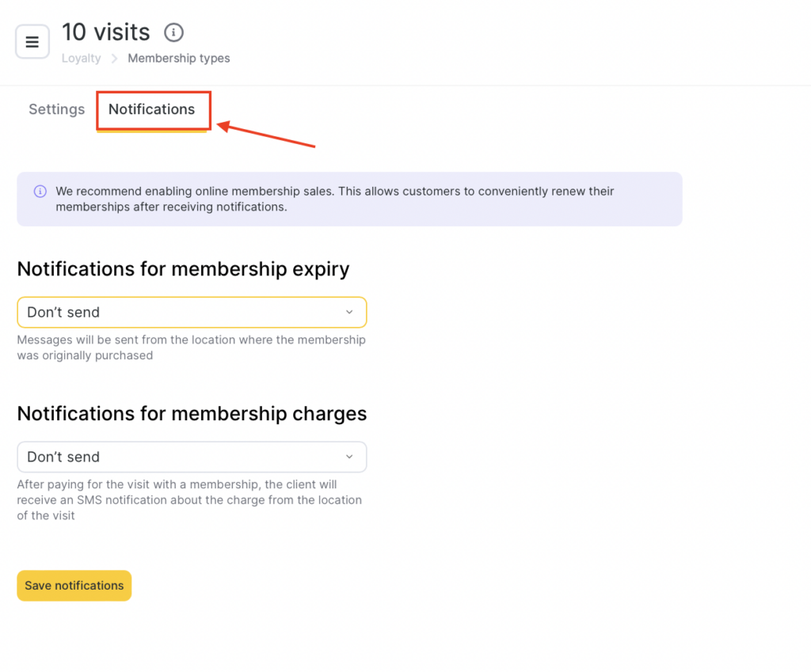Screen dimensions: 811x672
Task: Open Membership types breadcrumb link
Action: click(179, 59)
